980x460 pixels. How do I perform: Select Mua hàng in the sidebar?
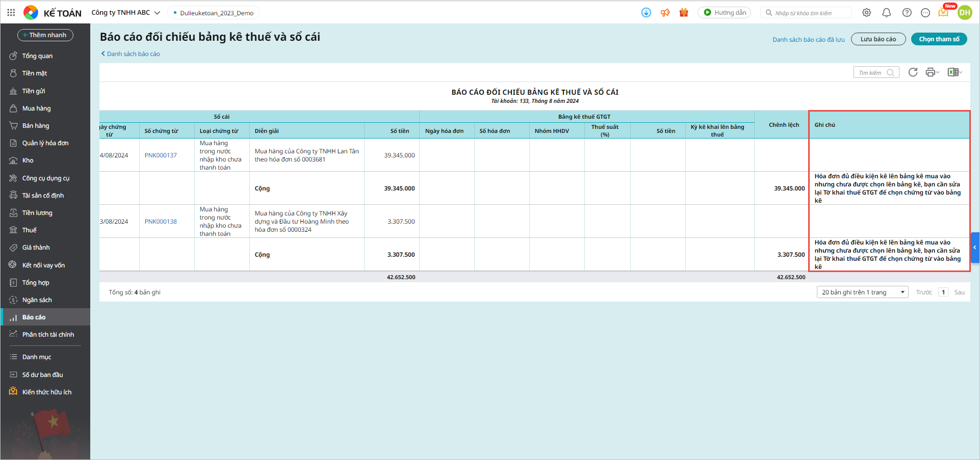pyautogui.click(x=36, y=109)
